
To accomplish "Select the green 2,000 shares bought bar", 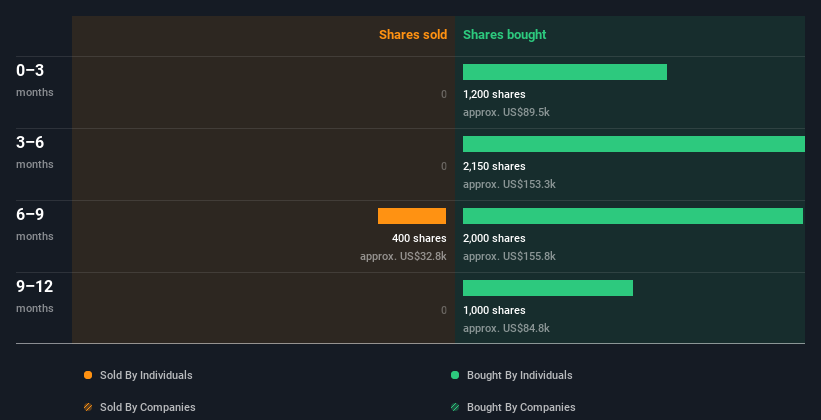I will pyautogui.click(x=633, y=216).
